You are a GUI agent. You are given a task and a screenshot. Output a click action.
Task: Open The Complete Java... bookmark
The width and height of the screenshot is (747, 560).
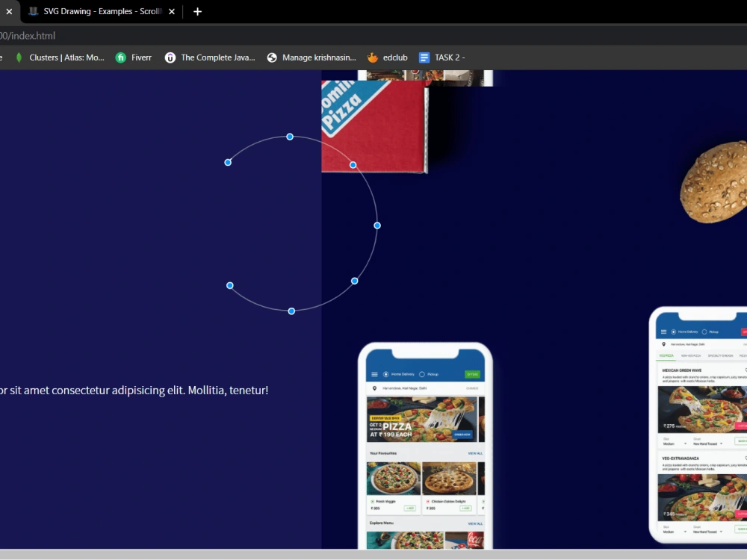point(210,57)
